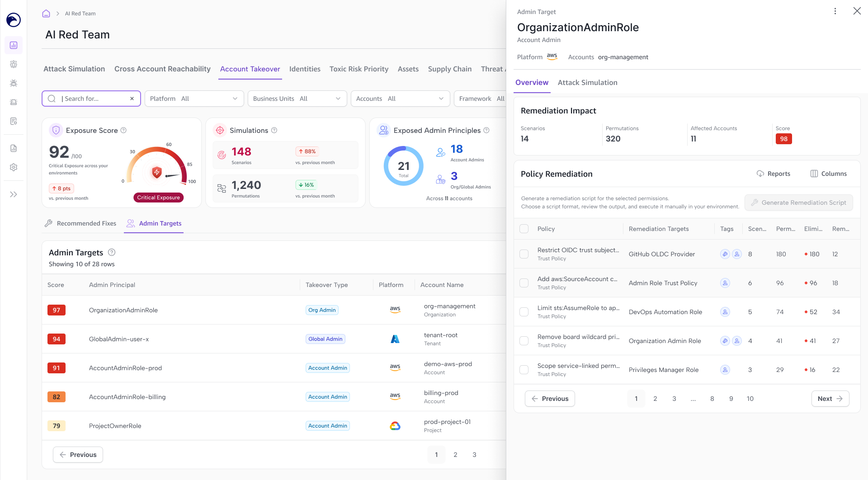Image resolution: width=868 pixels, height=480 pixels.
Task: Click the company logo in sidebar
Action: pyautogui.click(x=14, y=20)
